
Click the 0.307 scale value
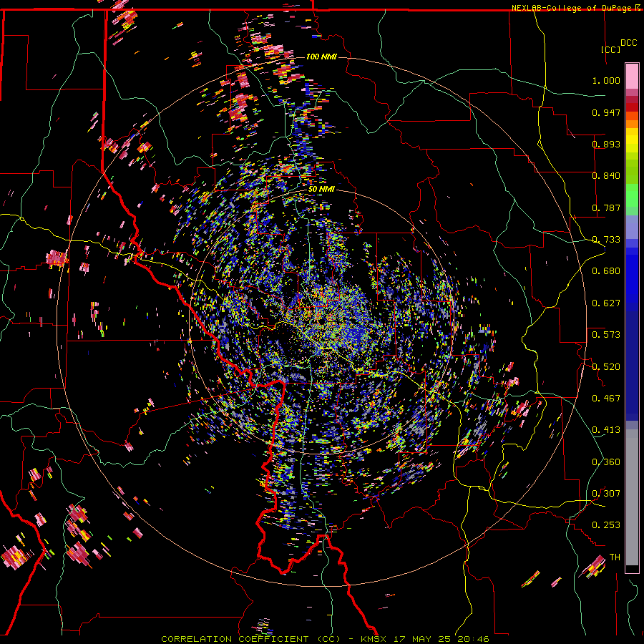click(606, 494)
